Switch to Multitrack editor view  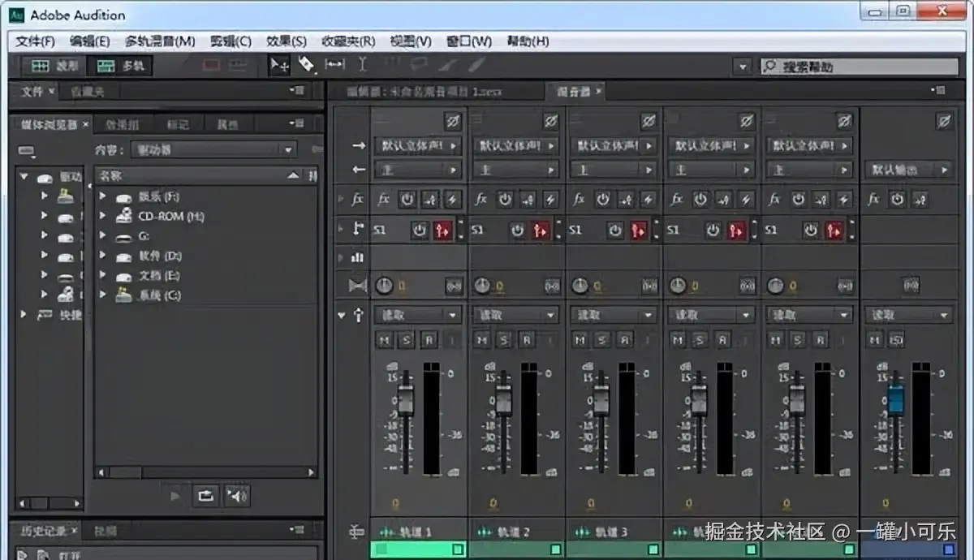pos(120,66)
